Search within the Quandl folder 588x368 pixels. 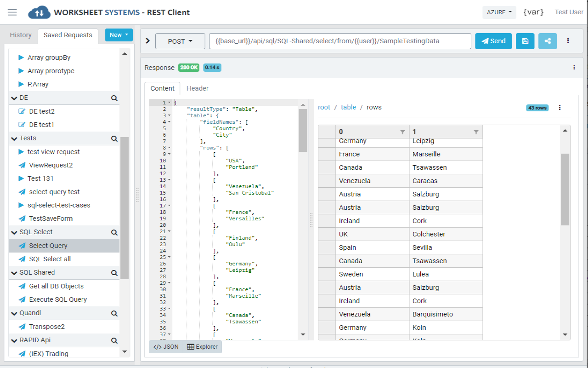(114, 313)
